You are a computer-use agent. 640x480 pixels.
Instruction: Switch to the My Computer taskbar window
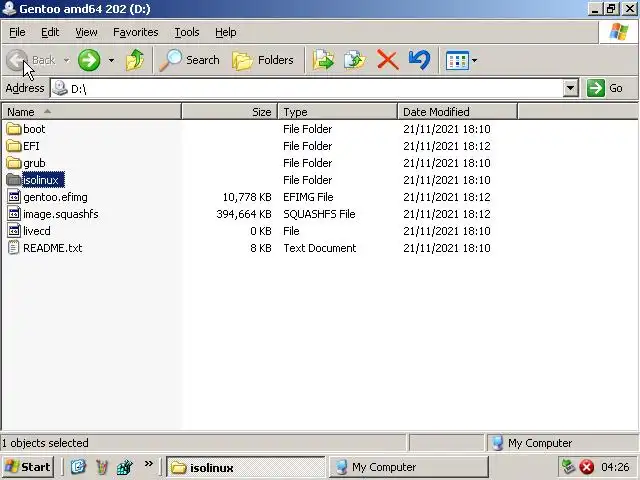(x=409, y=467)
